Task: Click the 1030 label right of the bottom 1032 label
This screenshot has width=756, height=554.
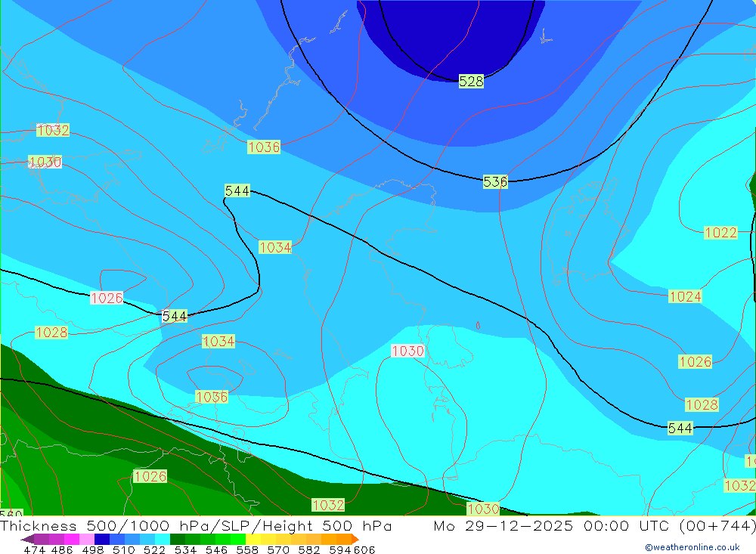Action: (x=483, y=509)
